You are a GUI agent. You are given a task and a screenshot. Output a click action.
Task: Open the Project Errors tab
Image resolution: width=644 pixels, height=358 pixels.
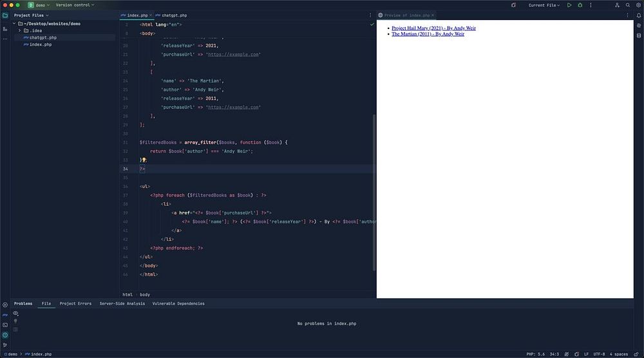tap(75, 303)
